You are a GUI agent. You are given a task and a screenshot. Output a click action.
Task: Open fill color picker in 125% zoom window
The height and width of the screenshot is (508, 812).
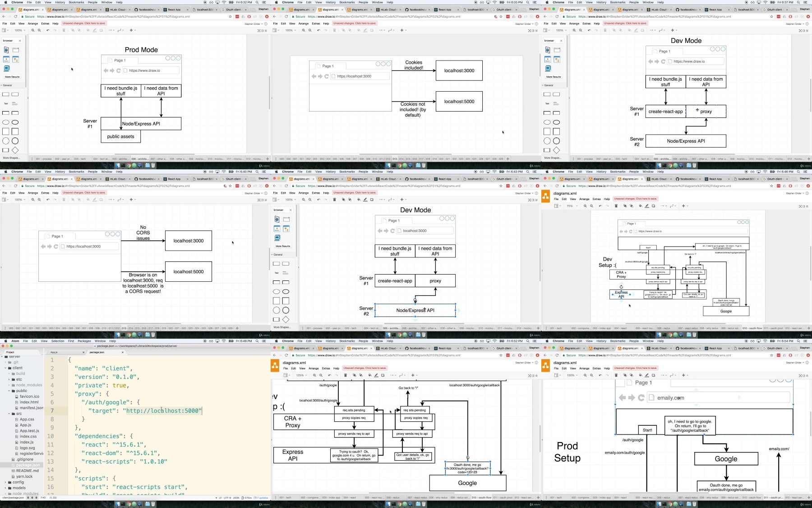pos(370,375)
